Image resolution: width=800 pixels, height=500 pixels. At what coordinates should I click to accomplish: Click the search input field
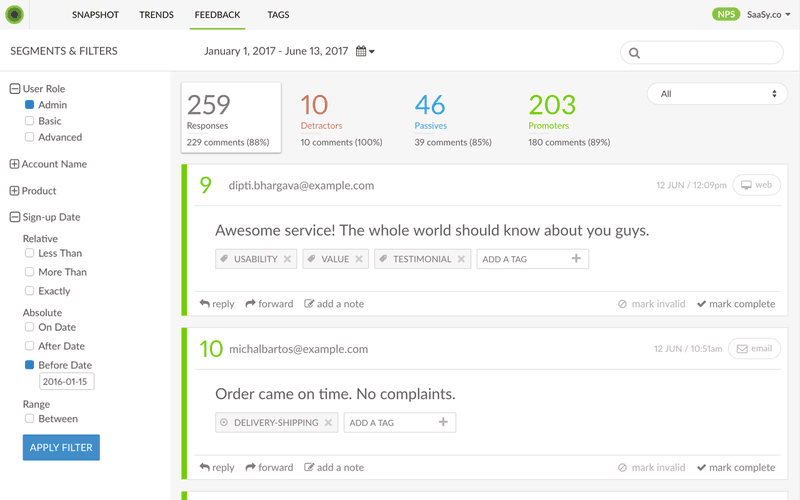pyautogui.click(x=702, y=53)
